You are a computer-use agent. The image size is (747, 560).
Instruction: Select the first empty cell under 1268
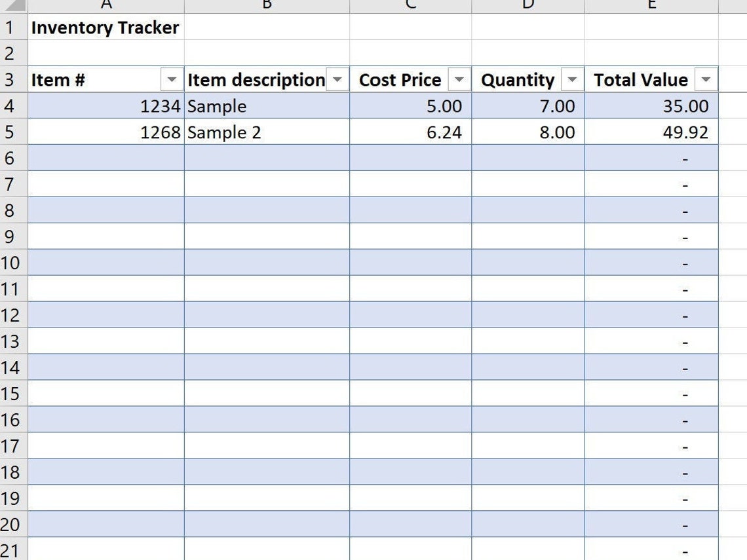coord(105,158)
